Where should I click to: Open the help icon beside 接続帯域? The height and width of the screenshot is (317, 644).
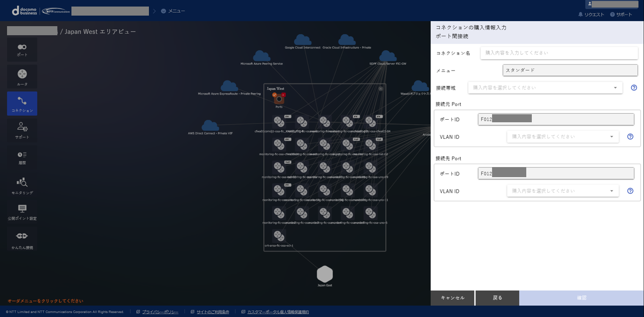click(633, 88)
